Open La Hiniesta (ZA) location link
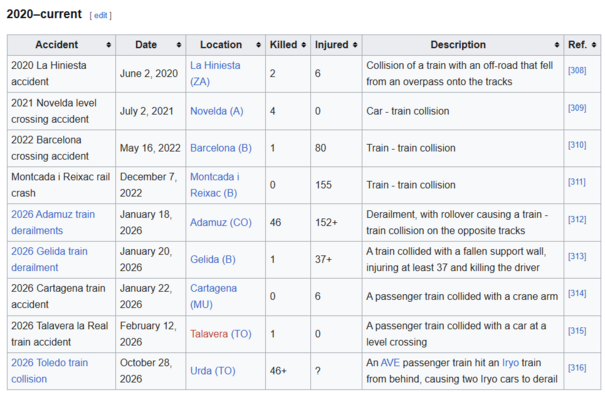 click(x=215, y=73)
